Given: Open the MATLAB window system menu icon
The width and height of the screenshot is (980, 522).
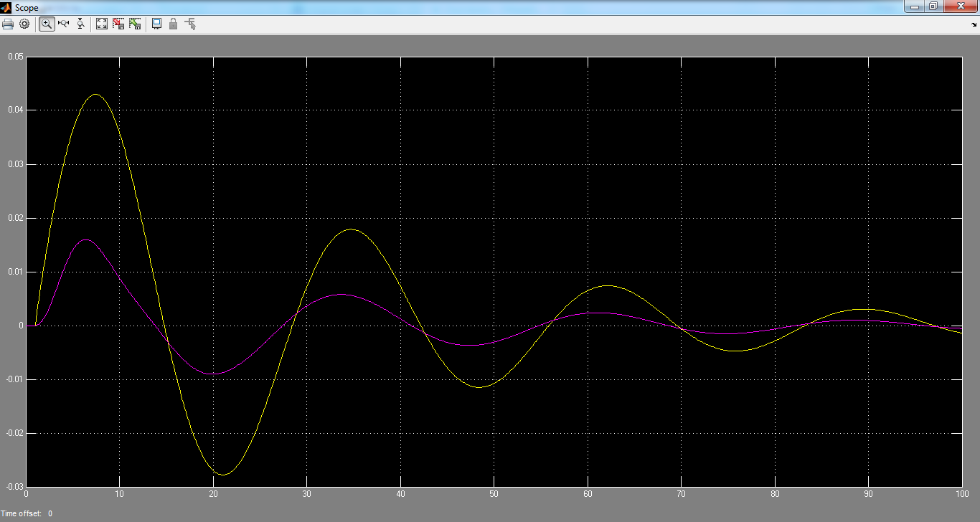Looking at the screenshot, I should 7,7.
